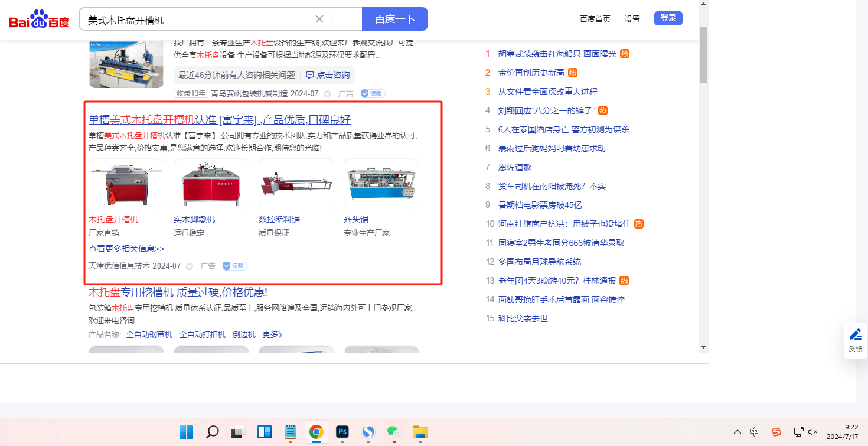Image resolution: width=868 pixels, height=446 pixels.
Task: Expand 更多》 product names
Action: (x=273, y=334)
